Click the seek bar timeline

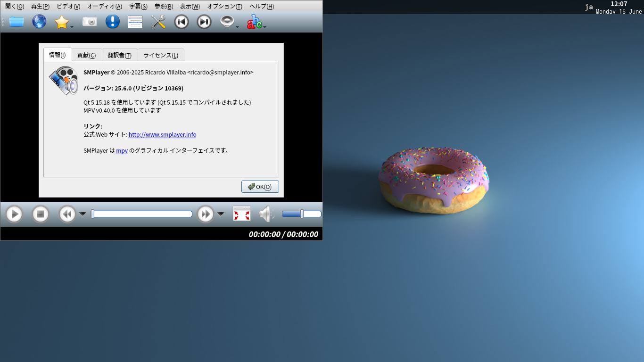point(141,214)
